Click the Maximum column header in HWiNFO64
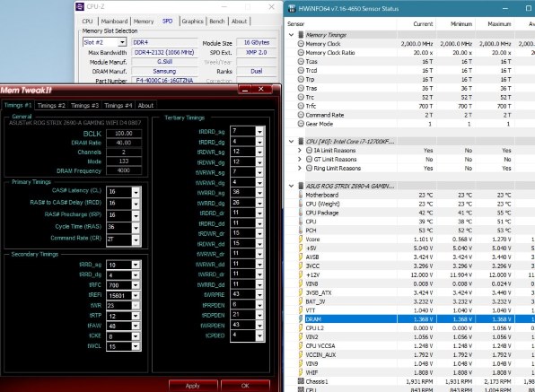The height and width of the screenshot is (392, 535). click(496, 24)
